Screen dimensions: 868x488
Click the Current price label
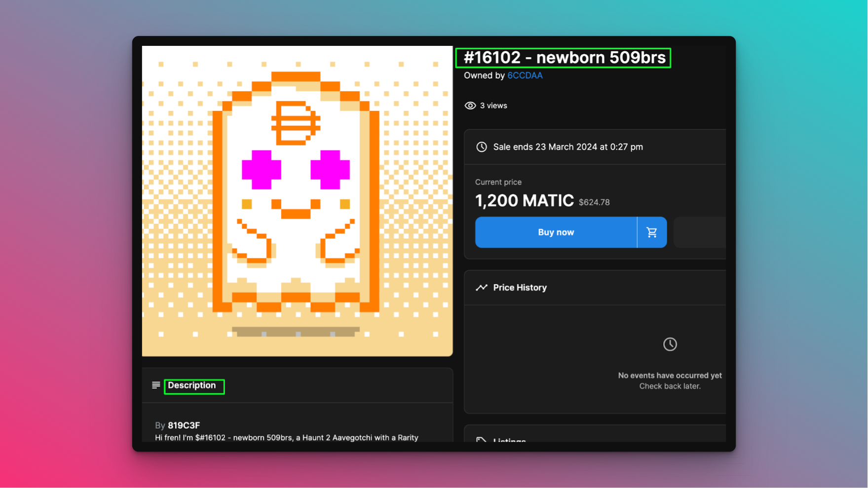[x=498, y=182]
